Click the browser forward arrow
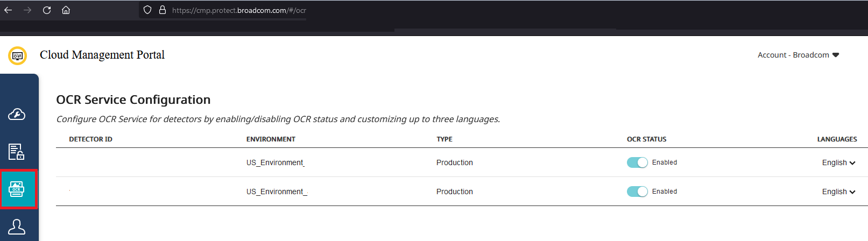 pos(27,10)
